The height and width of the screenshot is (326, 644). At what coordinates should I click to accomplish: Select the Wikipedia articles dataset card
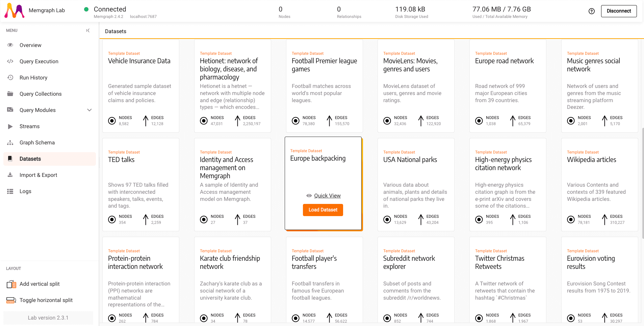click(x=599, y=184)
